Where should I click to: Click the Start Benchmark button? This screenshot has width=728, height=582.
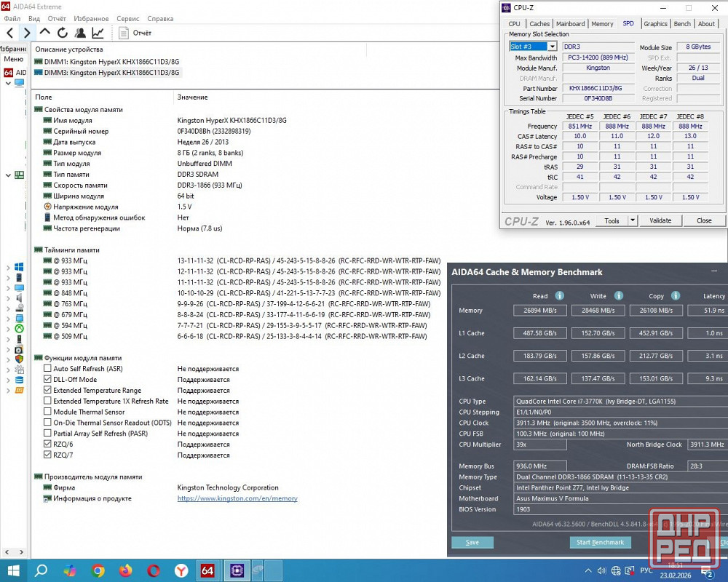click(x=600, y=542)
